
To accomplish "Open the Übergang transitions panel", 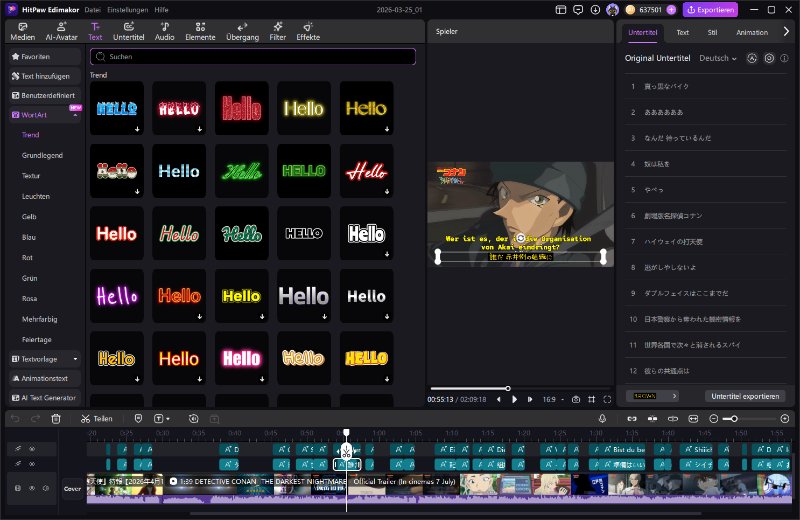I will click(x=242, y=32).
